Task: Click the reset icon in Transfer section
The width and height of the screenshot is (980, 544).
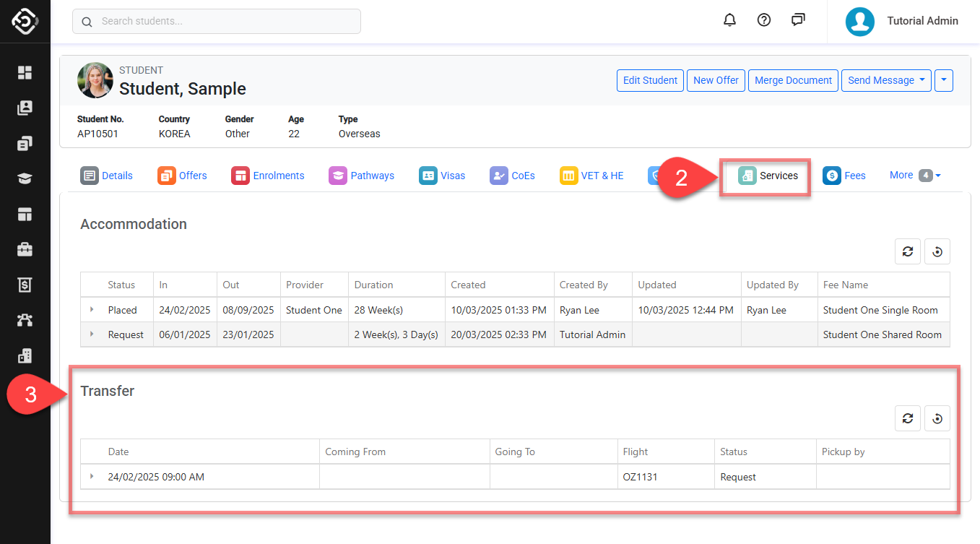Action: 937,418
